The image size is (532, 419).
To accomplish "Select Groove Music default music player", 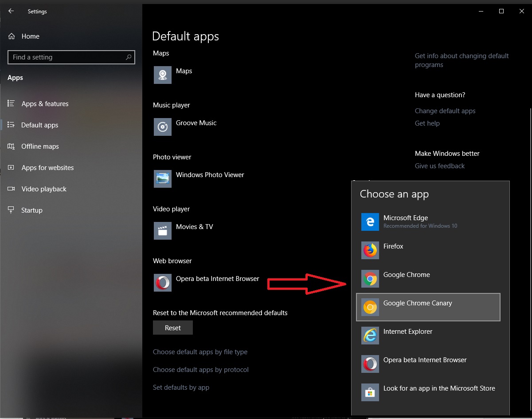I will (x=196, y=123).
